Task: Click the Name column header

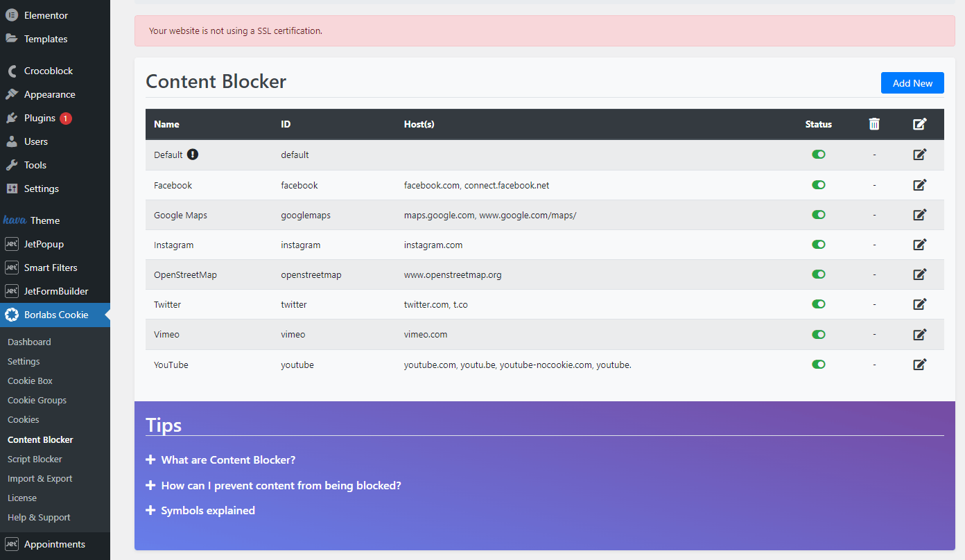Action: pyautogui.click(x=166, y=124)
